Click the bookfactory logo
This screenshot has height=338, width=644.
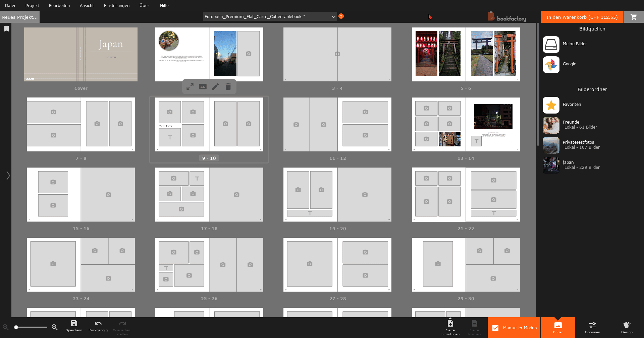click(507, 17)
